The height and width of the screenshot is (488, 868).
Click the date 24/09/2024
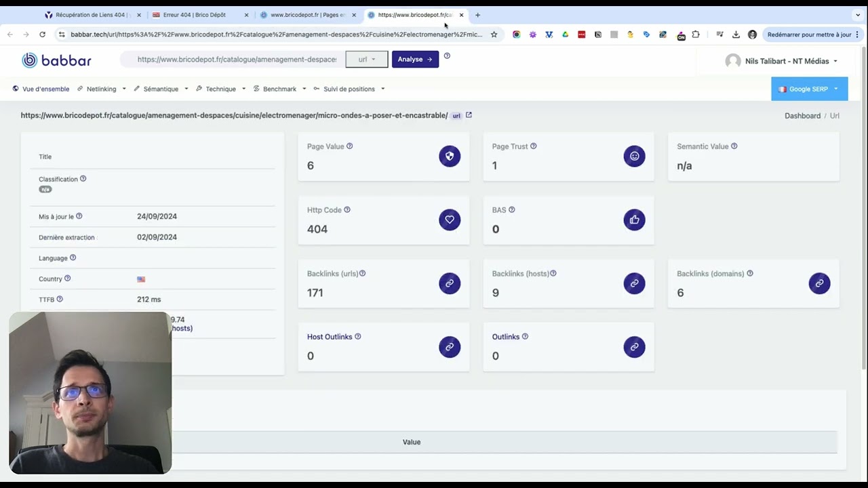[x=157, y=216]
